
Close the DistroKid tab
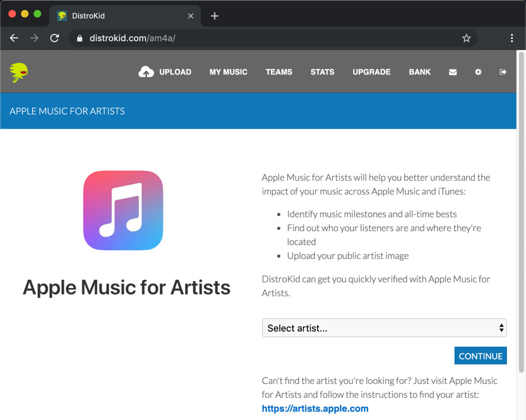pos(191,16)
